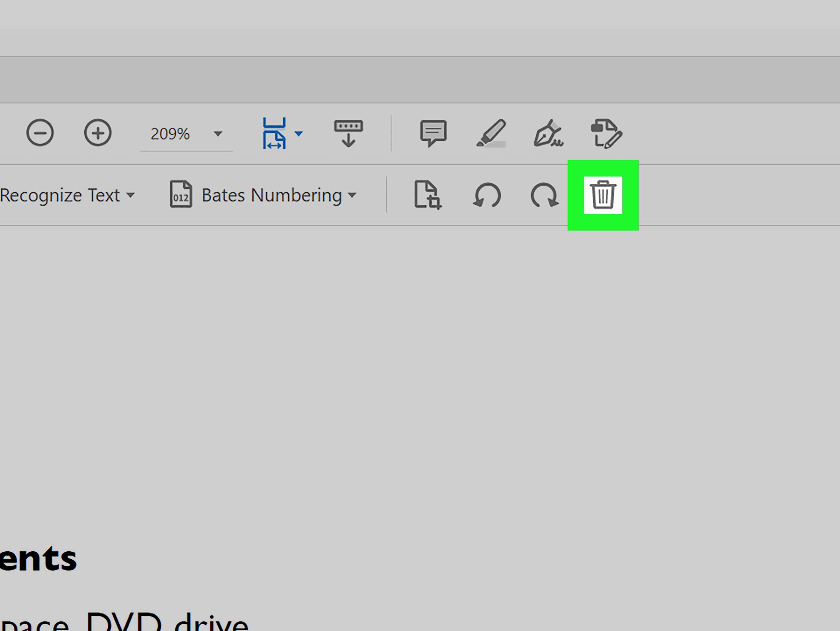The width and height of the screenshot is (840, 631).
Task: Click the fountain pen sign icon
Action: click(x=548, y=133)
